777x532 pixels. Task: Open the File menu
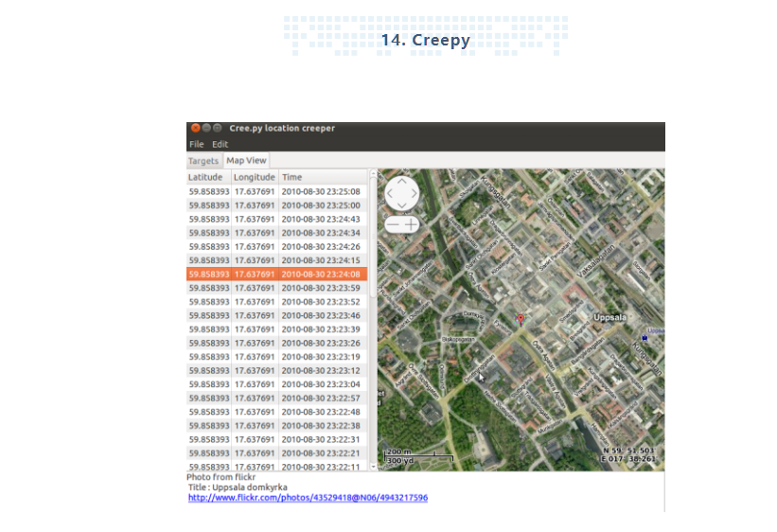196,144
